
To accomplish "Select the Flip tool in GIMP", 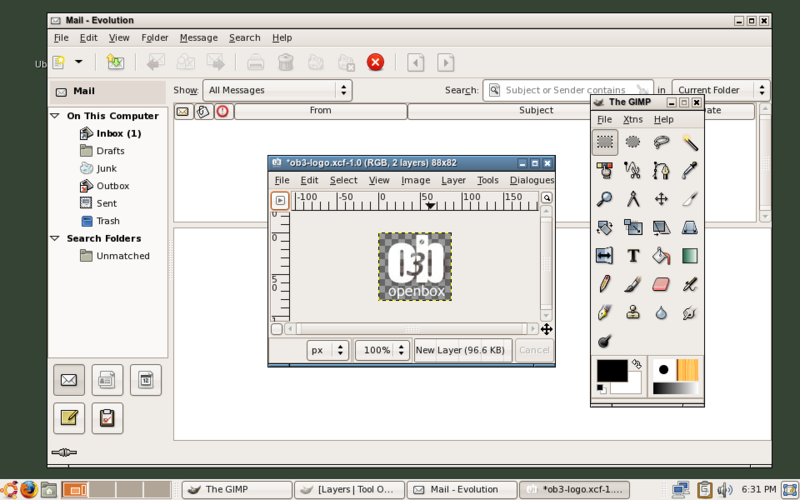I will [x=605, y=256].
